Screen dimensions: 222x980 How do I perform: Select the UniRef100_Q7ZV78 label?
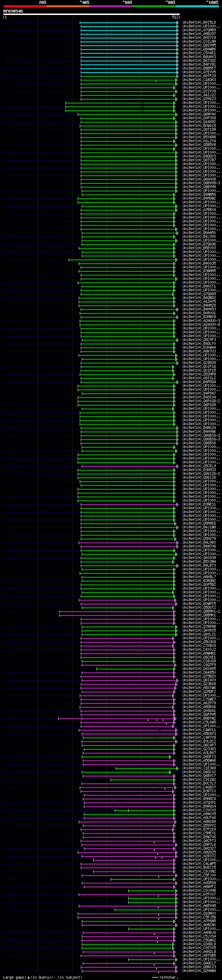tap(199, 91)
